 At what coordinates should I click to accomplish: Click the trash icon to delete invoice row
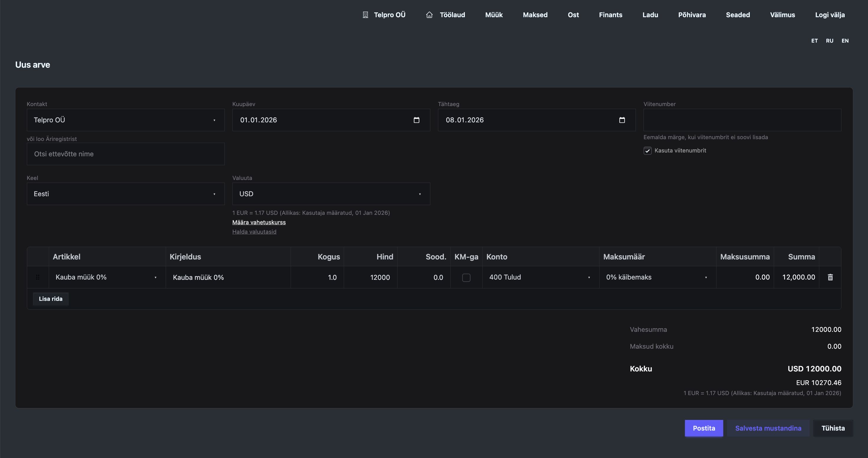click(830, 277)
